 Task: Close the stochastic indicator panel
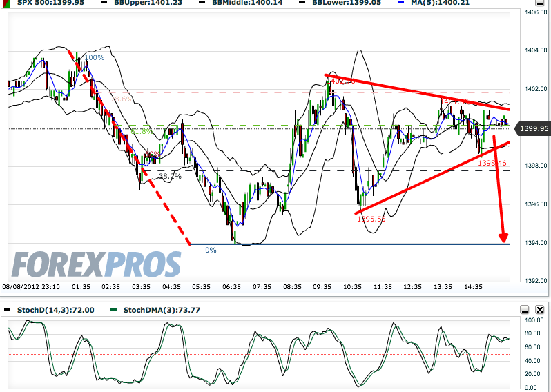tap(540, 309)
